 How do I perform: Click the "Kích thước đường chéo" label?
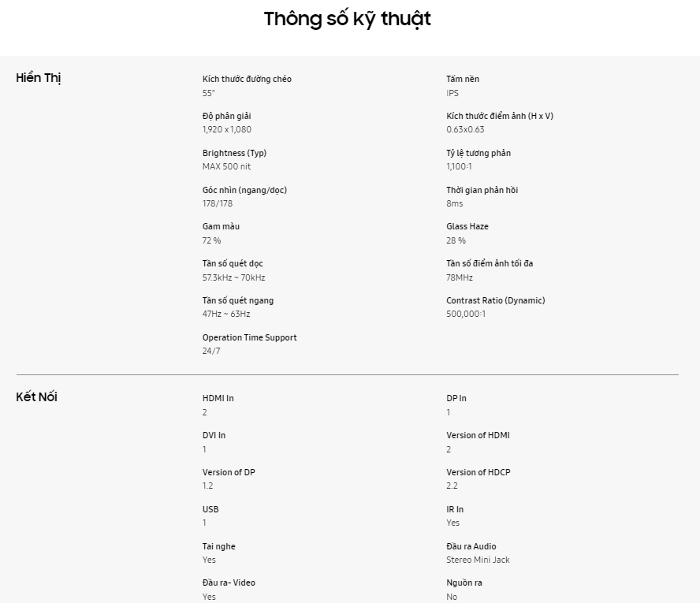click(247, 79)
